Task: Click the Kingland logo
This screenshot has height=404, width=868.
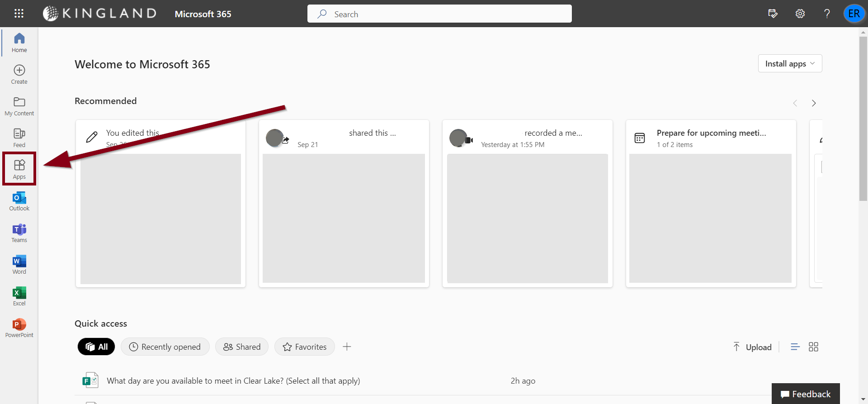Action: click(x=99, y=14)
